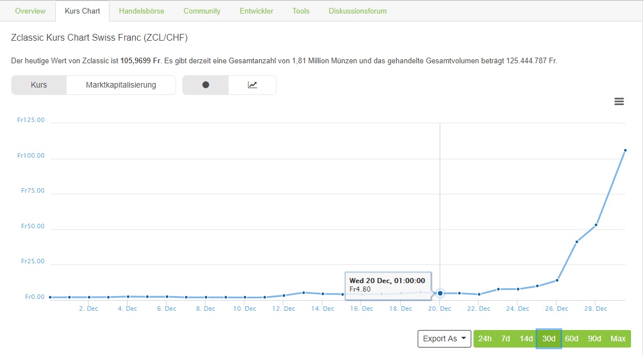Click the 14. Dec axis label
The width and height of the screenshot is (644, 356).
tap(323, 309)
